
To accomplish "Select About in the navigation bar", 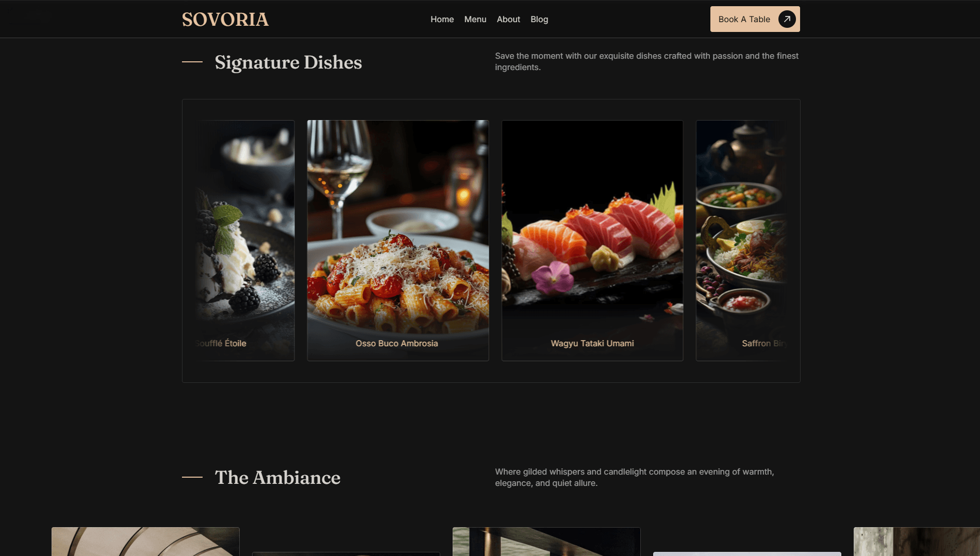I will click(508, 19).
